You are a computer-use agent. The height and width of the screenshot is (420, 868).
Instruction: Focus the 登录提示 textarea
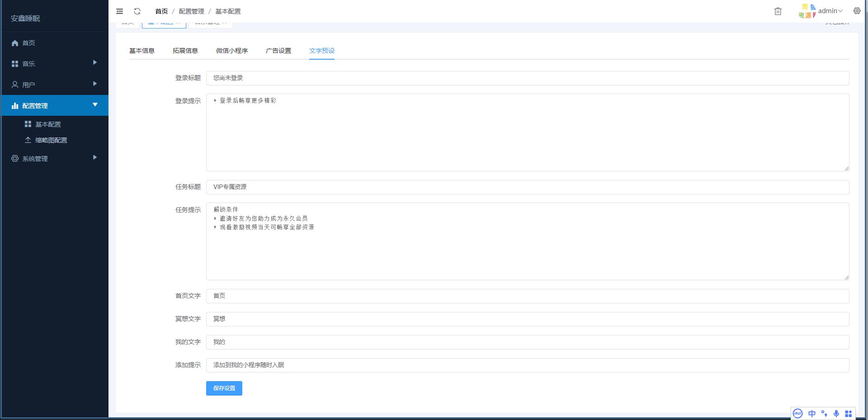click(528, 132)
